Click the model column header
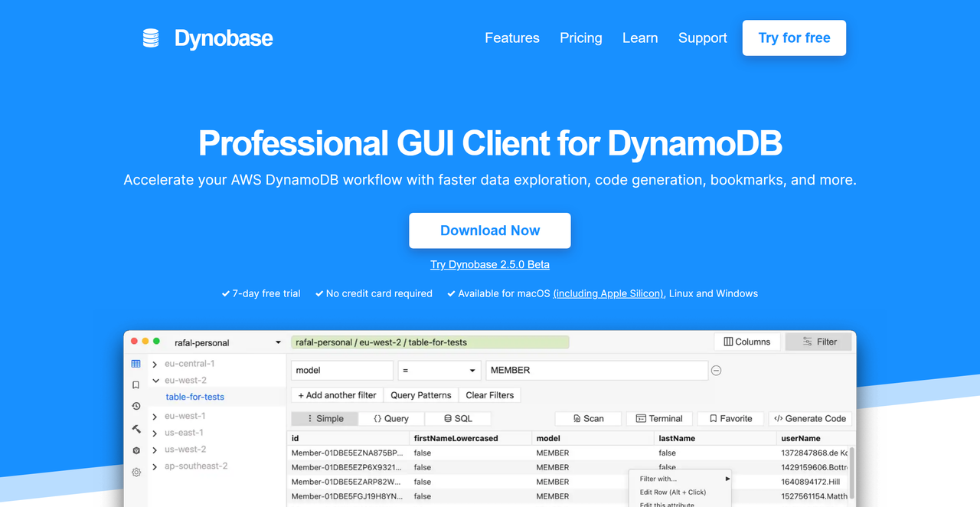980x507 pixels. (593, 439)
